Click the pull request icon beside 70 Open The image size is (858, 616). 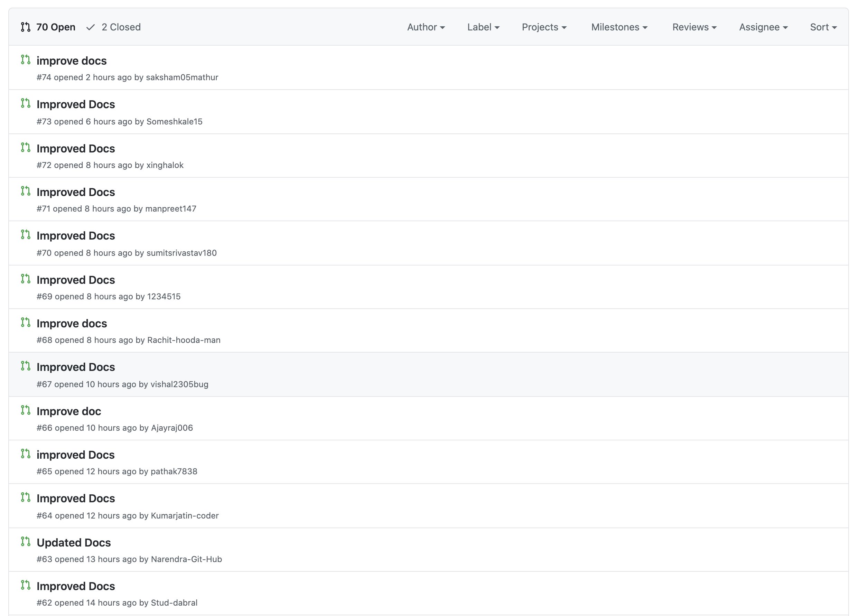pyautogui.click(x=25, y=27)
